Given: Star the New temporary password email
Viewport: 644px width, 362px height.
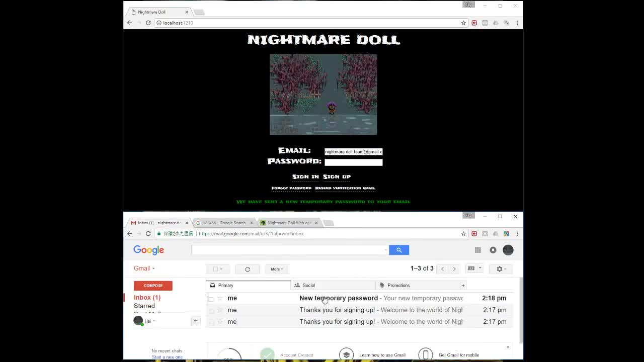Looking at the screenshot, I should click(x=220, y=298).
